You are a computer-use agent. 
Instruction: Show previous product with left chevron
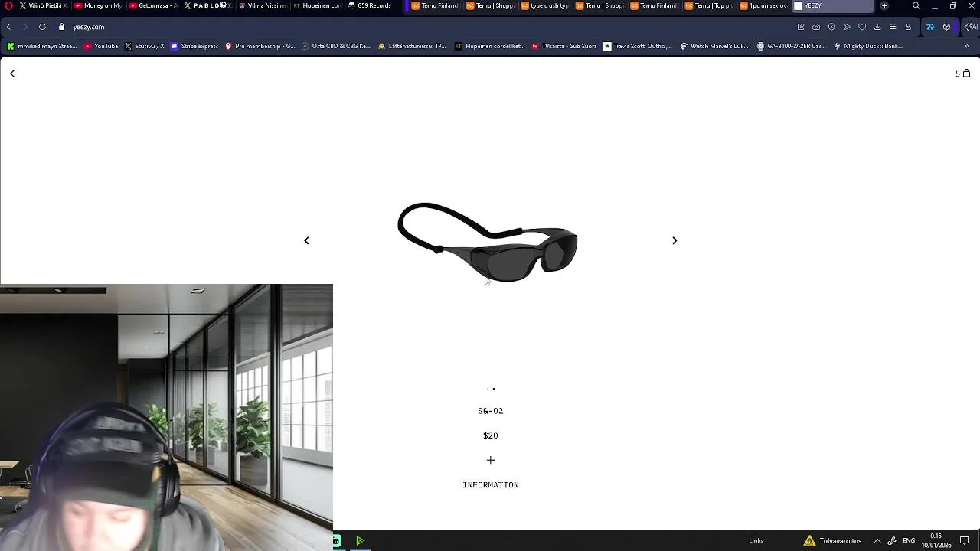point(306,240)
